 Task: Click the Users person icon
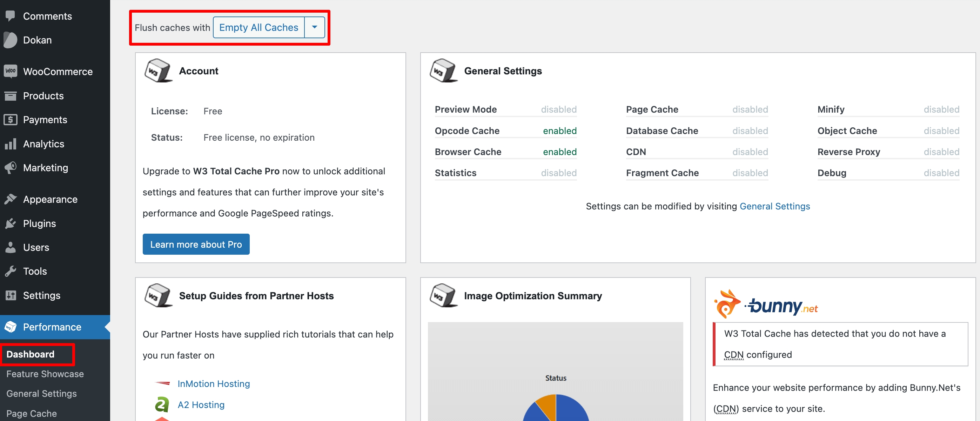(10, 247)
